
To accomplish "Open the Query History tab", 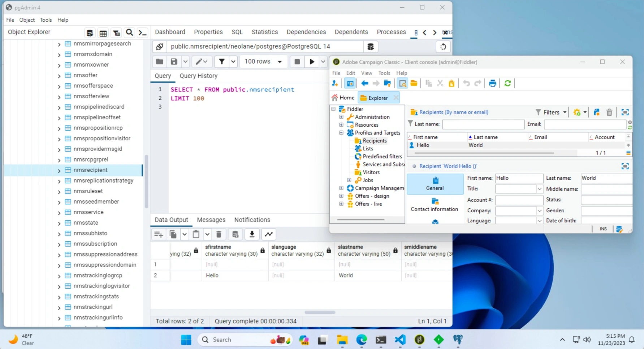I will 199,76.
